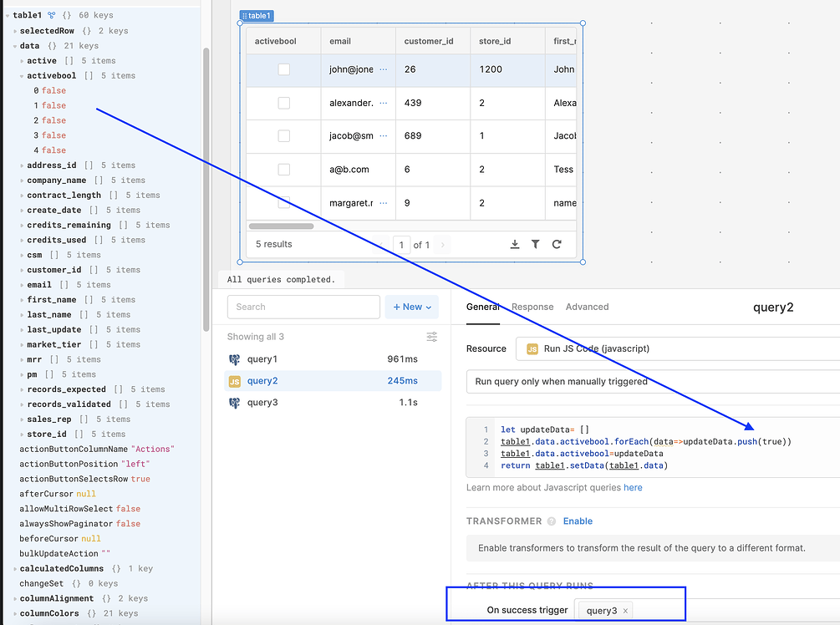Remove query3 from the On success trigger

click(625, 611)
